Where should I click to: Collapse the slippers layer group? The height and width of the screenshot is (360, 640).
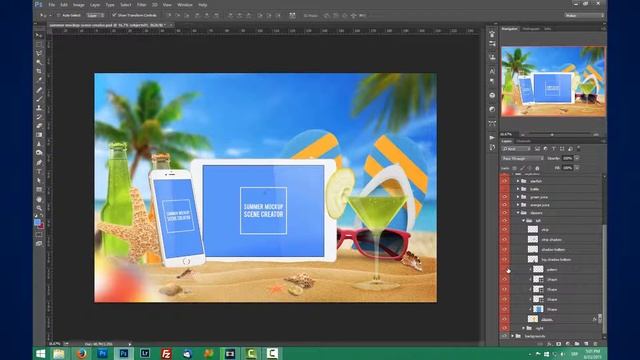[518, 213]
